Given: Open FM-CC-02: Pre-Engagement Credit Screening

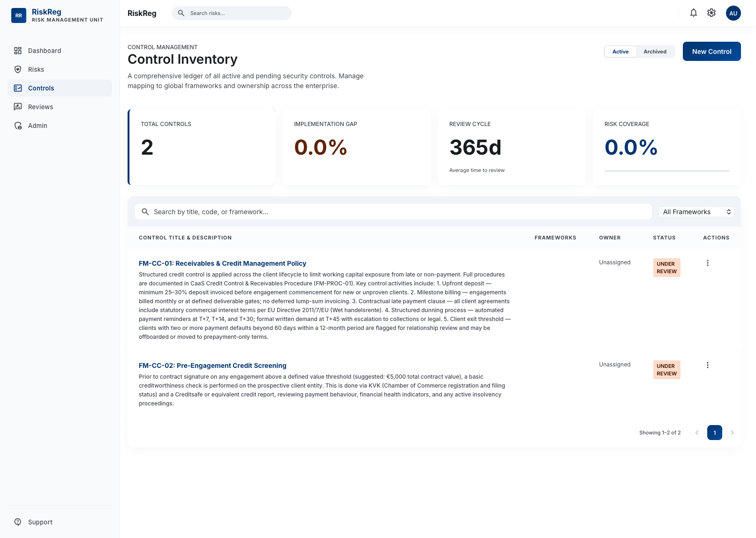Looking at the screenshot, I should [212, 366].
